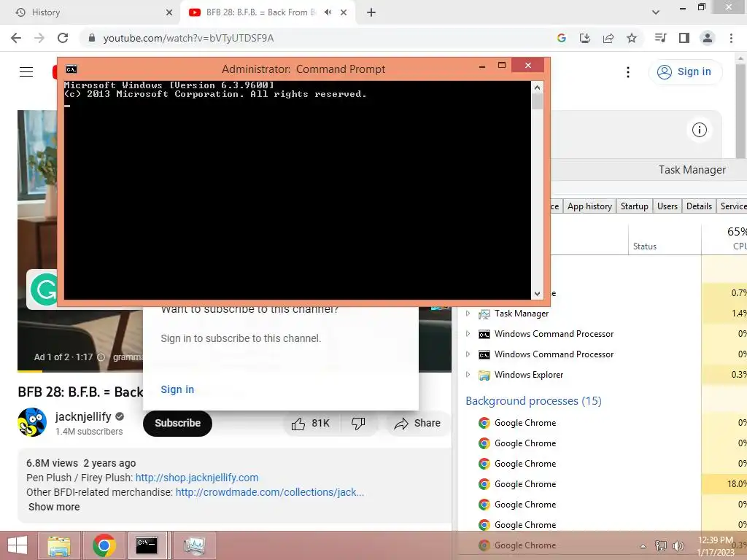Click Command Prompt scrollbar down arrow
This screenshot has width=747, height=560.
pos(538,294)
